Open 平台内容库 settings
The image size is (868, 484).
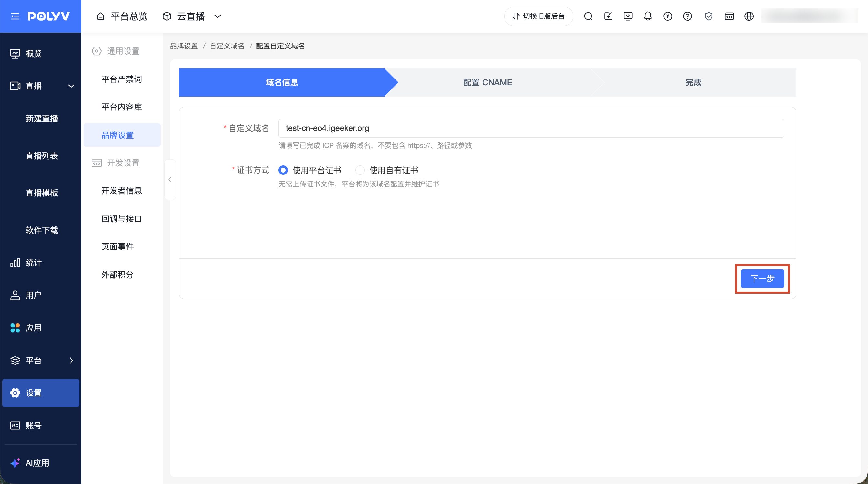click(122, 107)
